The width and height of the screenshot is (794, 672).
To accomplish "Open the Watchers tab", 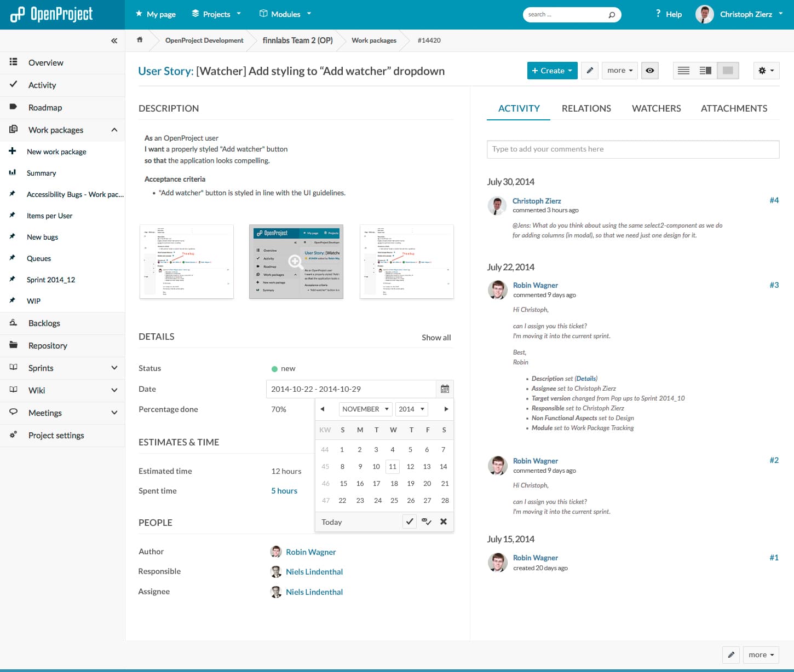I will point(656,108).
